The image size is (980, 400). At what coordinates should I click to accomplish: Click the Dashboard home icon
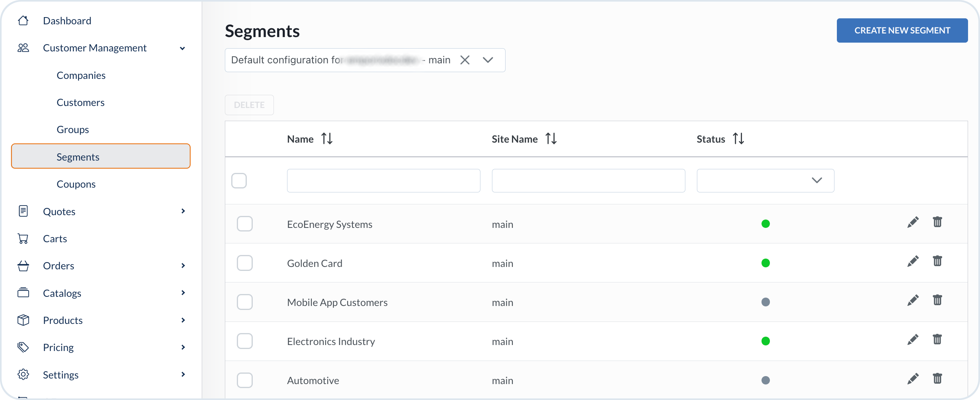23,21
